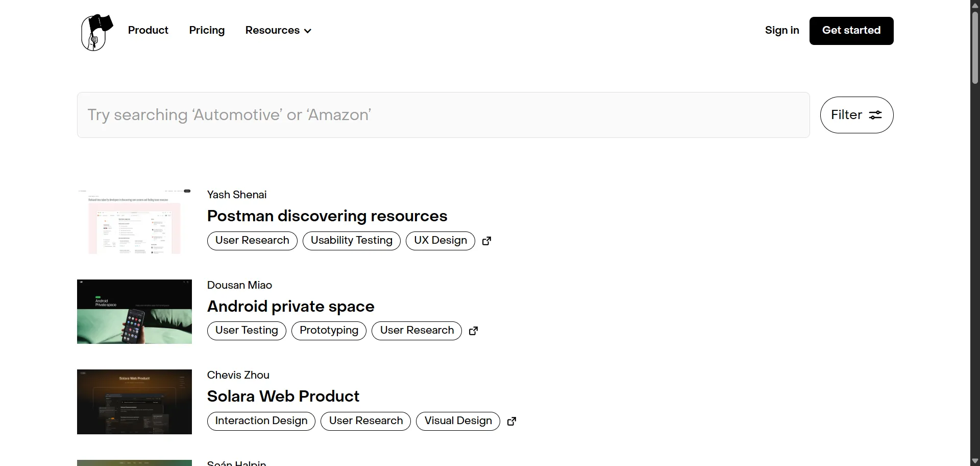Viewport: 980px width, 466px height.
Task: Open the Android private space thumbnail
Action: coord(134,312)
